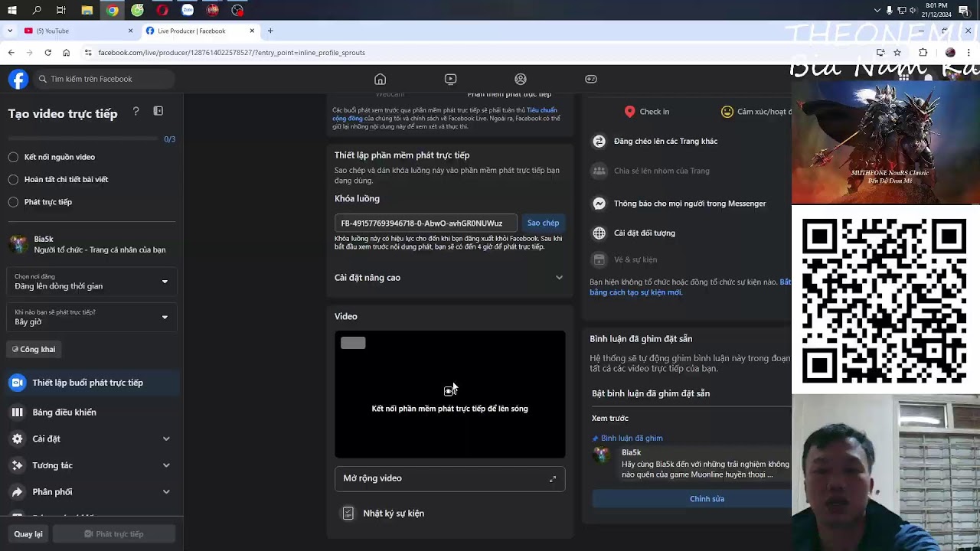This screenshot has height=551, width=980.
Task: Open the Facebook Home icon
Action: click(380, 79)
